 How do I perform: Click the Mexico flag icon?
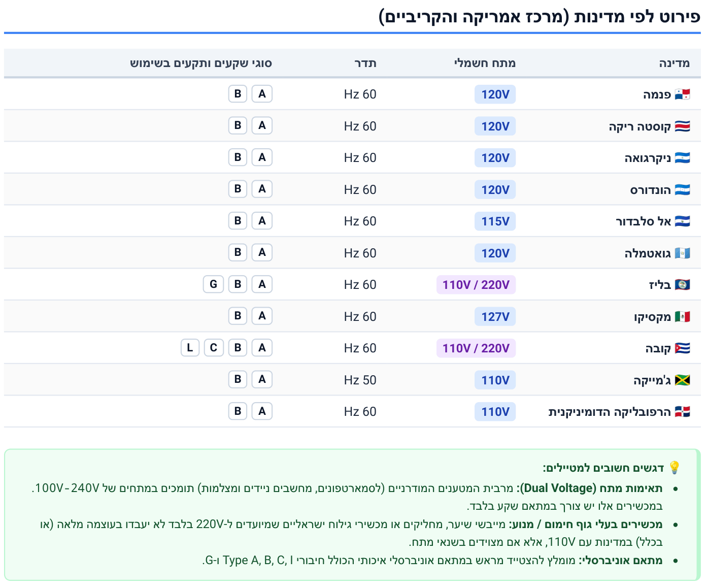coord(682,317)
